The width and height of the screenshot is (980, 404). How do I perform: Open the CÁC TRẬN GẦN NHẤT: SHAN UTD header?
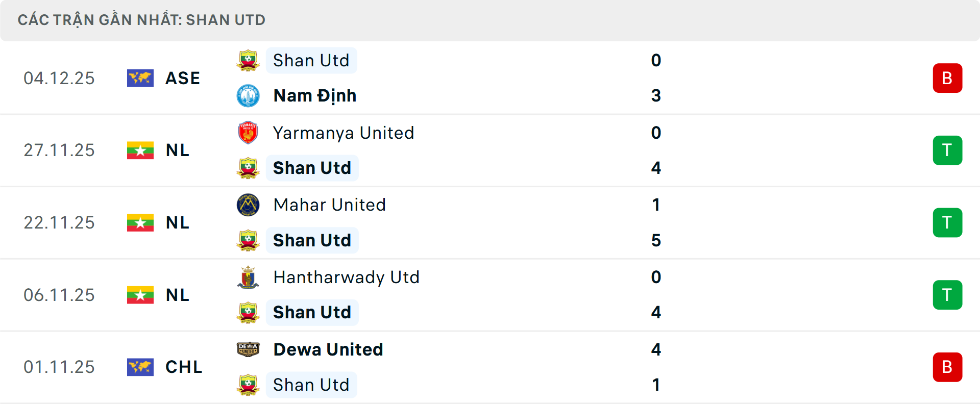pos(142,20)
